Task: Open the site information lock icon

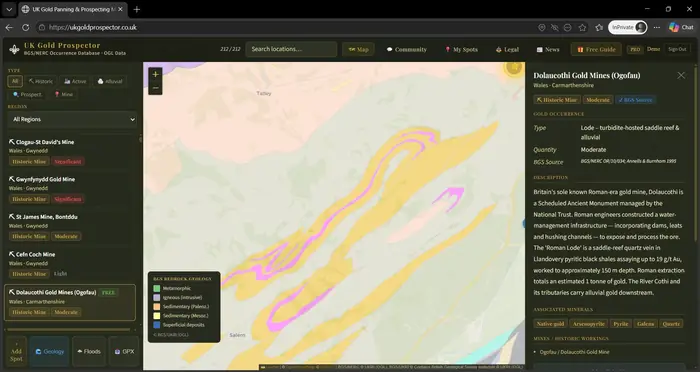Action: coord(42,27)
